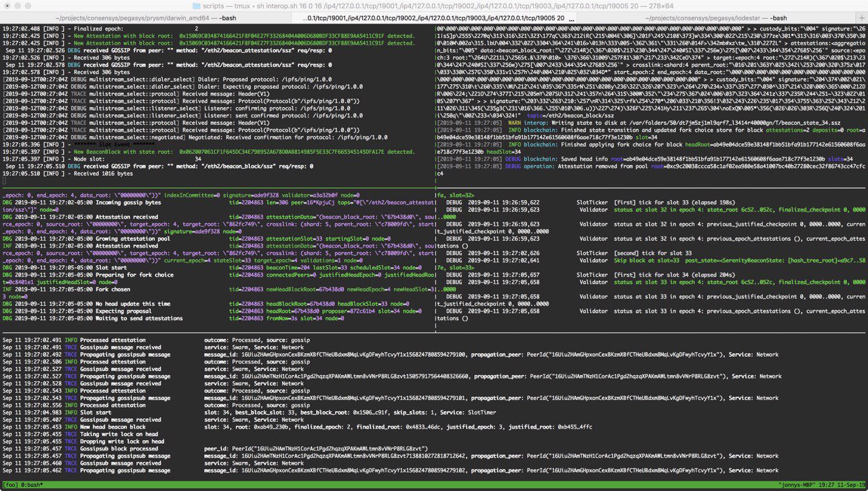Switch to the prysm darwin_amd64 bash tab
The height and width of the screenshot is (491, 868).
[144, 18]
